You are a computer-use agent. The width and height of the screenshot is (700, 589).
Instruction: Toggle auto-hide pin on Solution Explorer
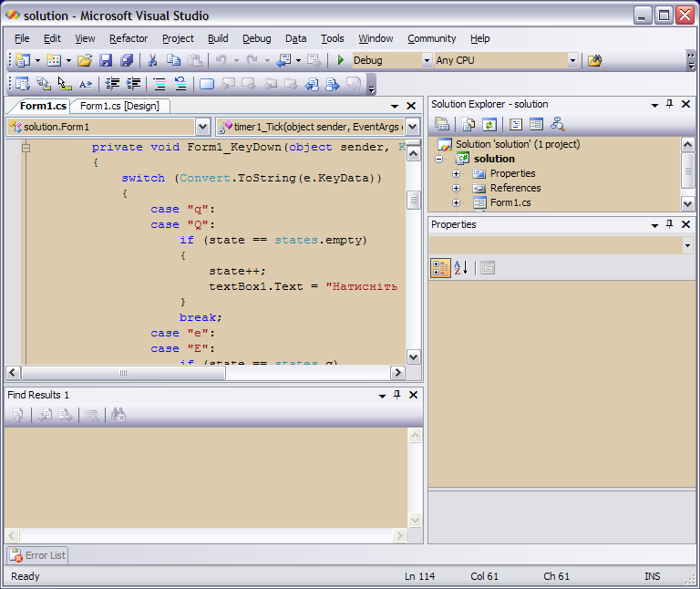(x=669, y=104)
